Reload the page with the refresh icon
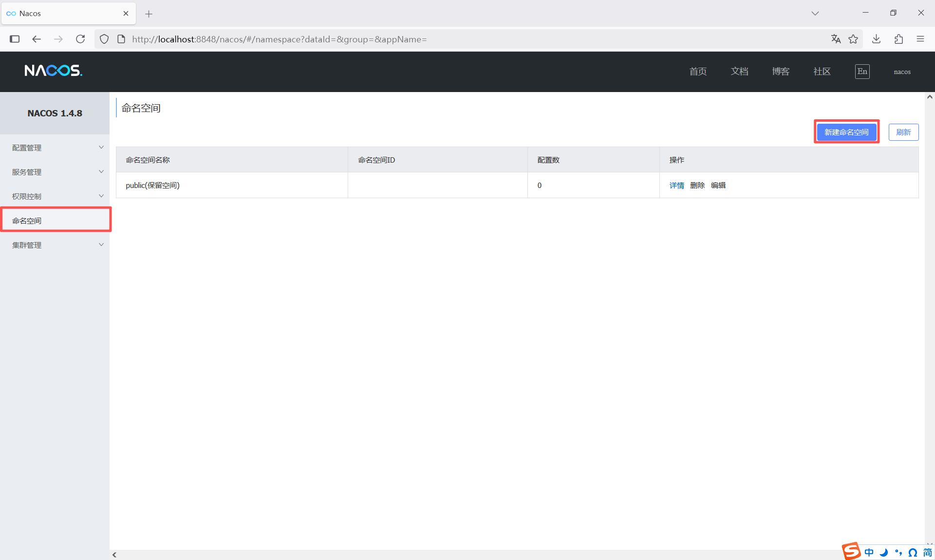Viewport: 935px width, 560px height. pos(80,39)
